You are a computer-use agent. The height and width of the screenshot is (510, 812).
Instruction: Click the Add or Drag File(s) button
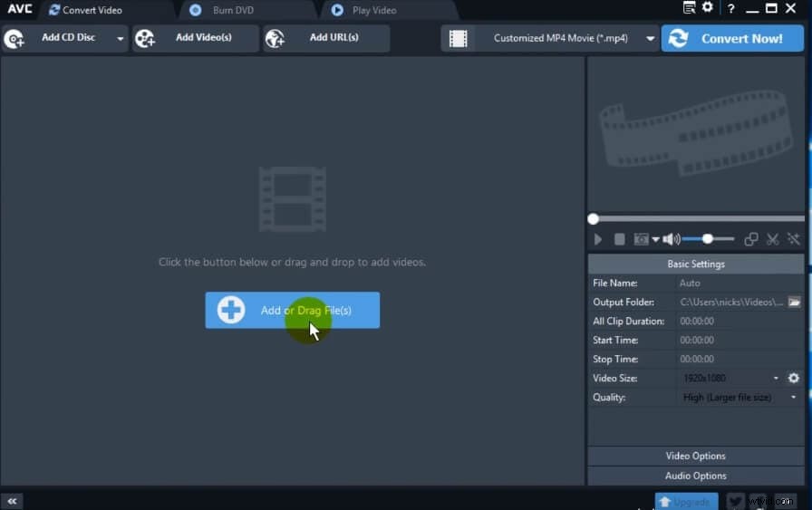click(x=293, y=310)
